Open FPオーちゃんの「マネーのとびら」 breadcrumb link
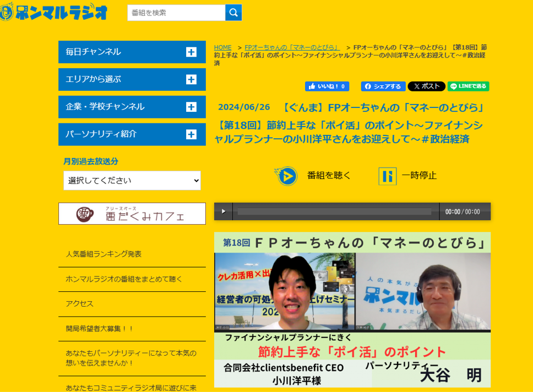The image size is (533, 392). [x=292, y=47]
